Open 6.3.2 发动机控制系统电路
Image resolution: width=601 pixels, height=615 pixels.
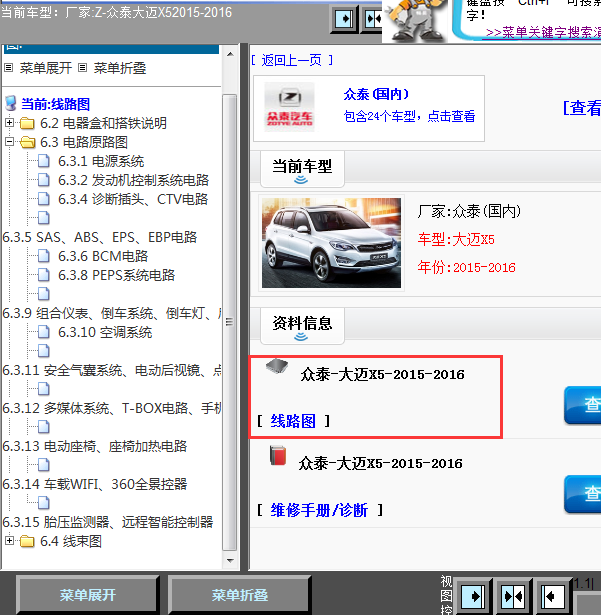tap(133, 180)
